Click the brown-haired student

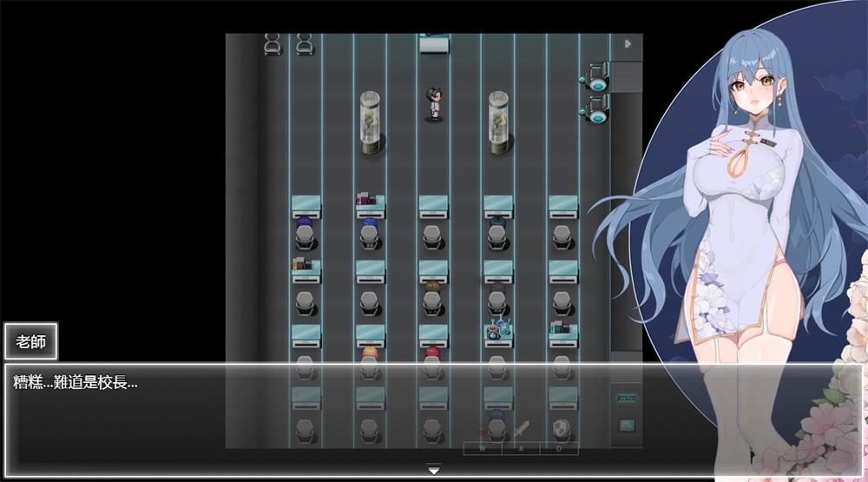tap(433, 289)
